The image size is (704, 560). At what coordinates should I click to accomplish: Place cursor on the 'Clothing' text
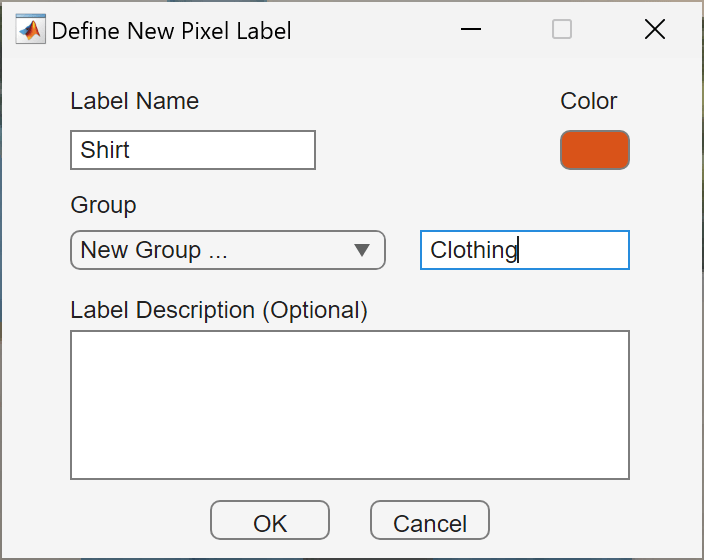point(473,250)
